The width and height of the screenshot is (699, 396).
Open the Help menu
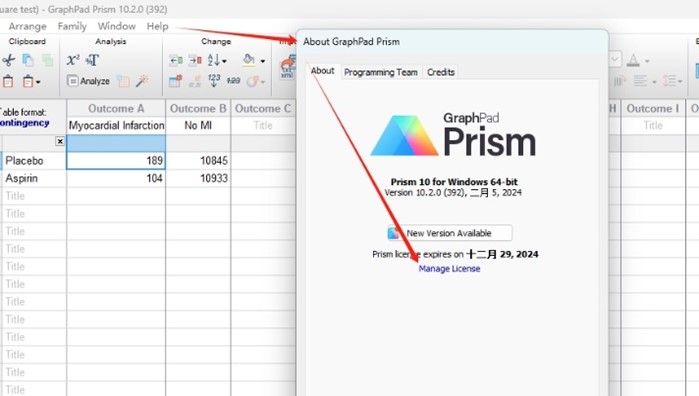tap(157, 26)
